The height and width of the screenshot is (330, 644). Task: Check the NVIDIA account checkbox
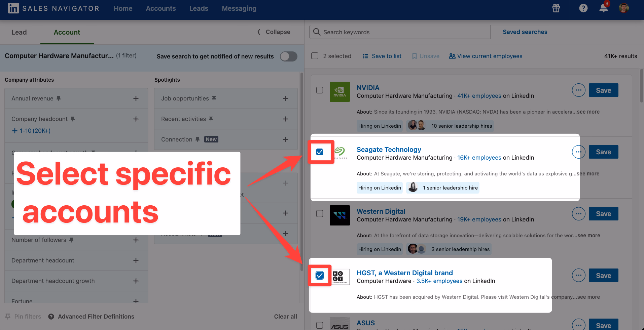[x=320, y=90]
